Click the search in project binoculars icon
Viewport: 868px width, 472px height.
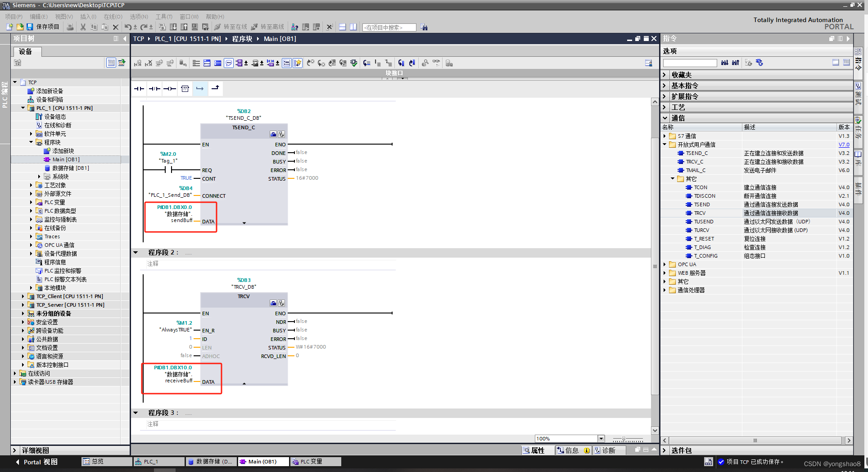pyautogui.click(x=424, y=27)
